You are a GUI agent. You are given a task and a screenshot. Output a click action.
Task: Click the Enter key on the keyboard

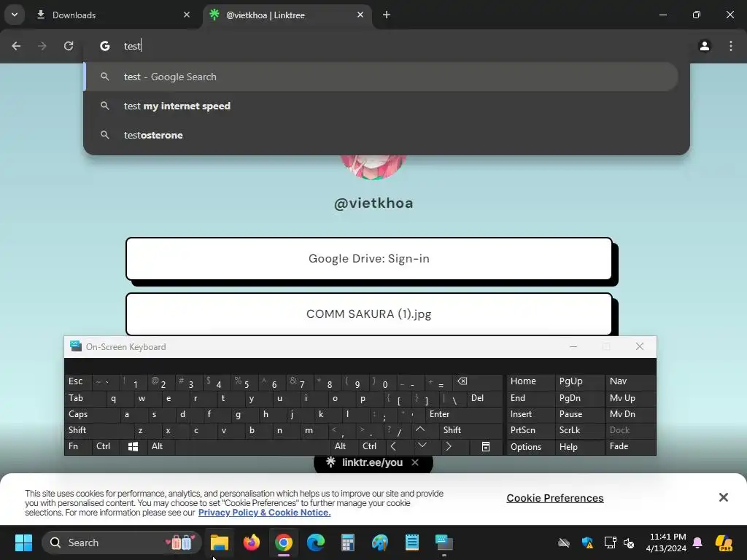[464, 414]
